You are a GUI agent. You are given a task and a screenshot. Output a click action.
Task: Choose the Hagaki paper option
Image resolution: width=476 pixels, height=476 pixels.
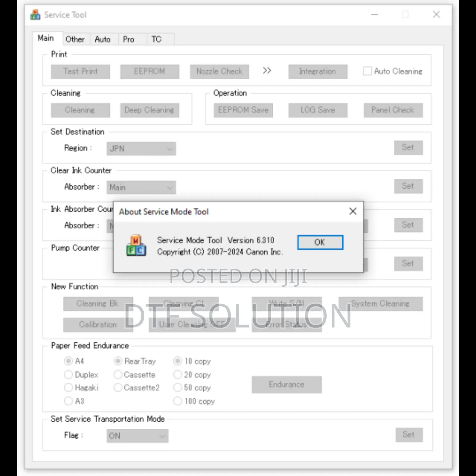(x=68, y=387)
